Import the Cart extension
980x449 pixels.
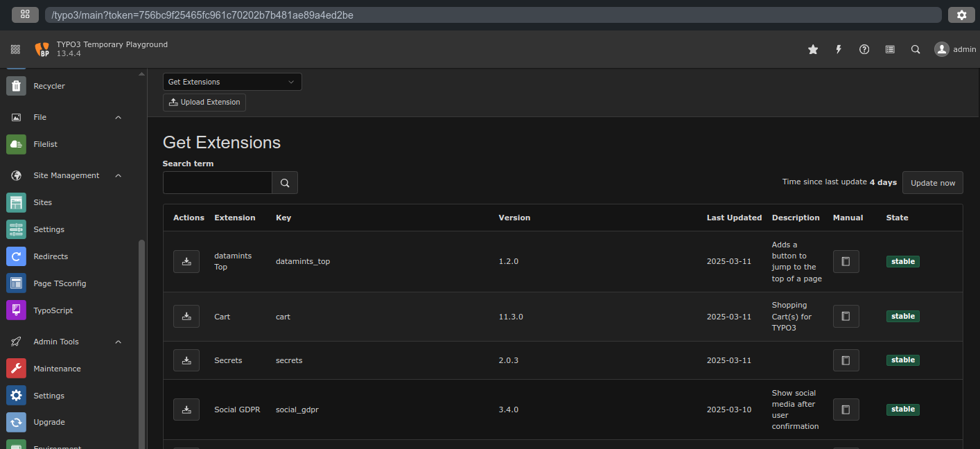(186, 316)
